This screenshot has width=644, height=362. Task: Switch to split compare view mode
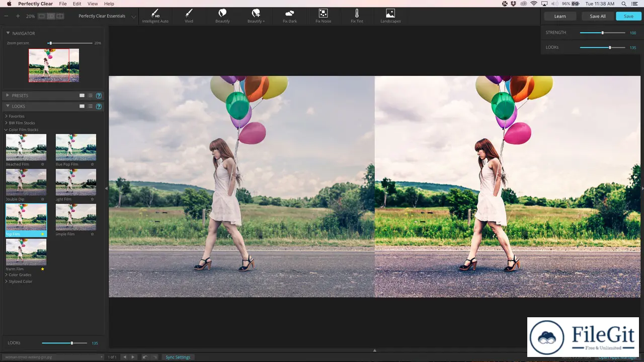coord(60,16)
